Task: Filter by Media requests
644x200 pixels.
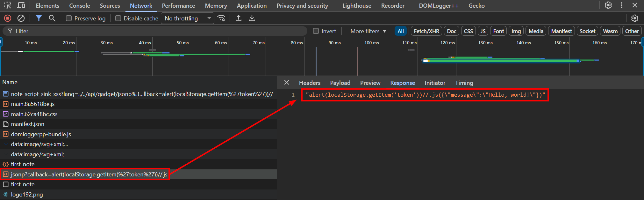Action: coord(536,31)
